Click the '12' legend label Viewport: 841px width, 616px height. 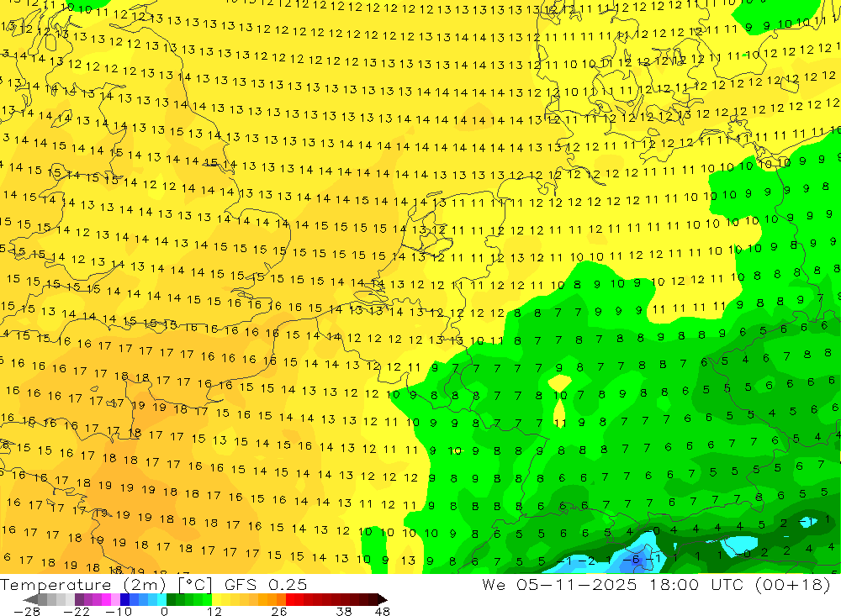[214, 612]
